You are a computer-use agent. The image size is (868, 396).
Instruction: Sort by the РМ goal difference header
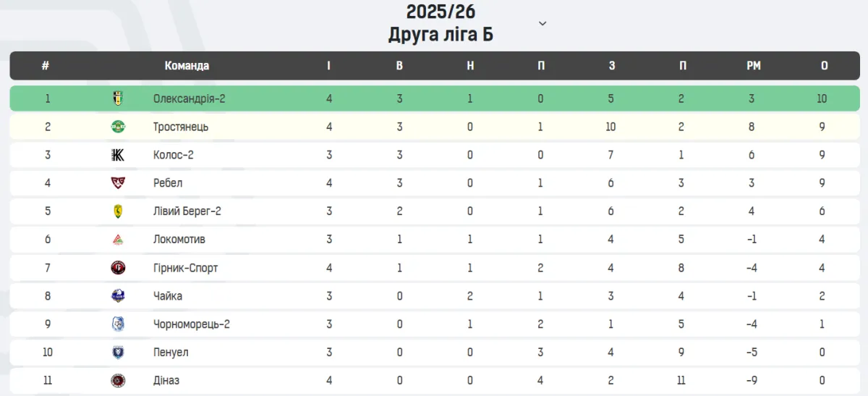click(754, 66)
